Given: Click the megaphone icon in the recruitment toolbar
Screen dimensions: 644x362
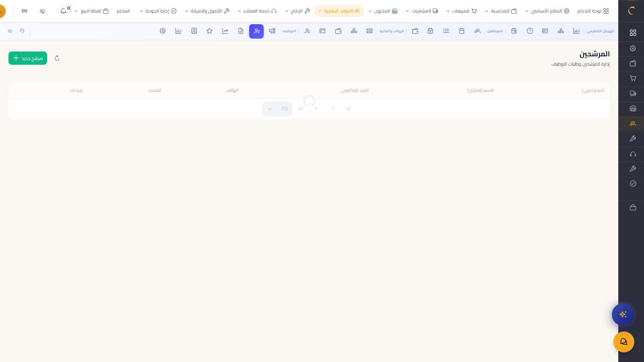Looking at the screenshot, I should tap(272, 31).
